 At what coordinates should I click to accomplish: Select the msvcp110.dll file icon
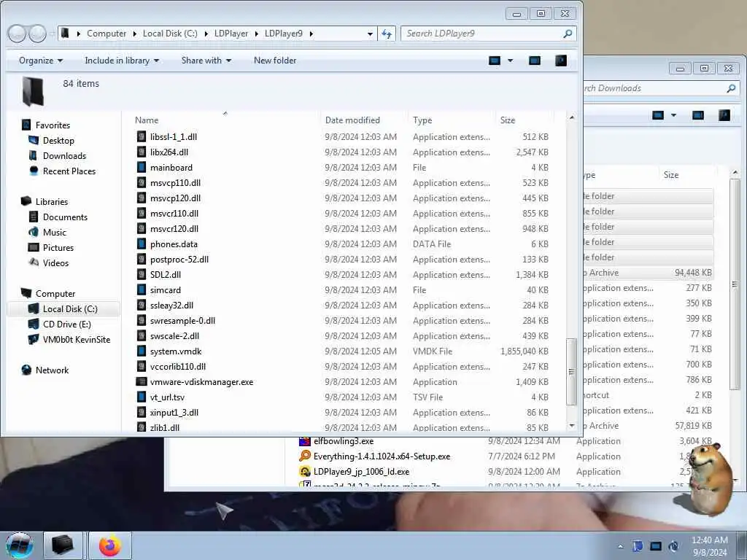142,183
